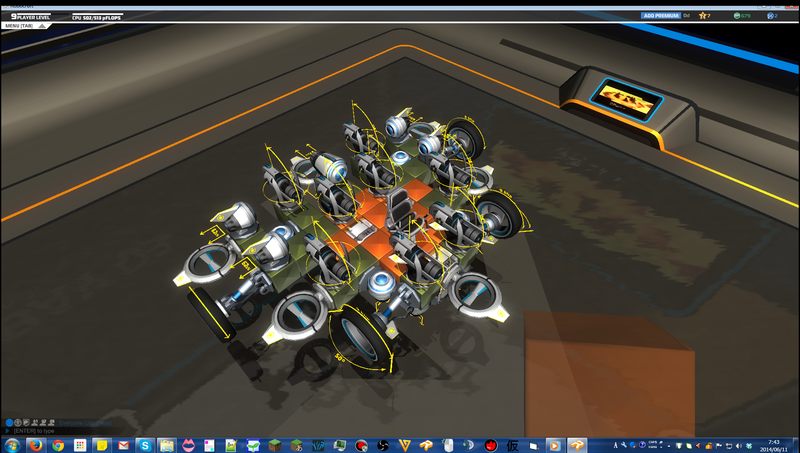Click the wrench tray icon
Screen dimensions: 800x453
(624, 445)
